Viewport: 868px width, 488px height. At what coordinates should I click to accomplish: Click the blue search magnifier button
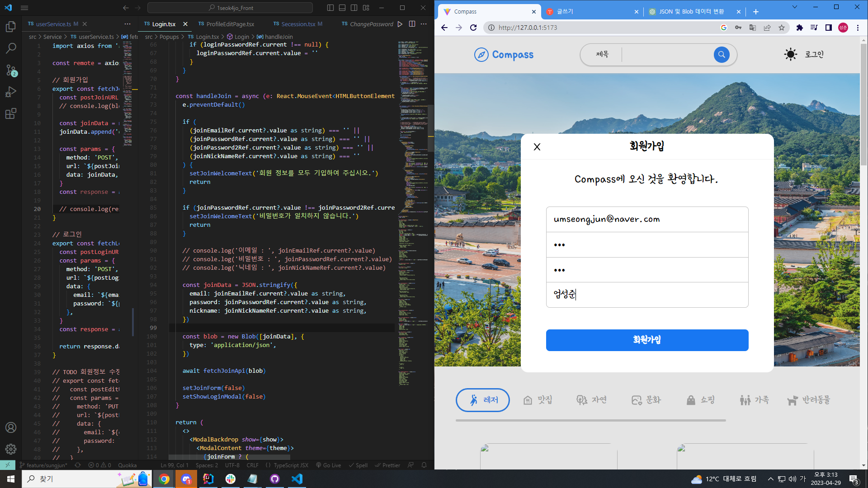coord(722,55)
